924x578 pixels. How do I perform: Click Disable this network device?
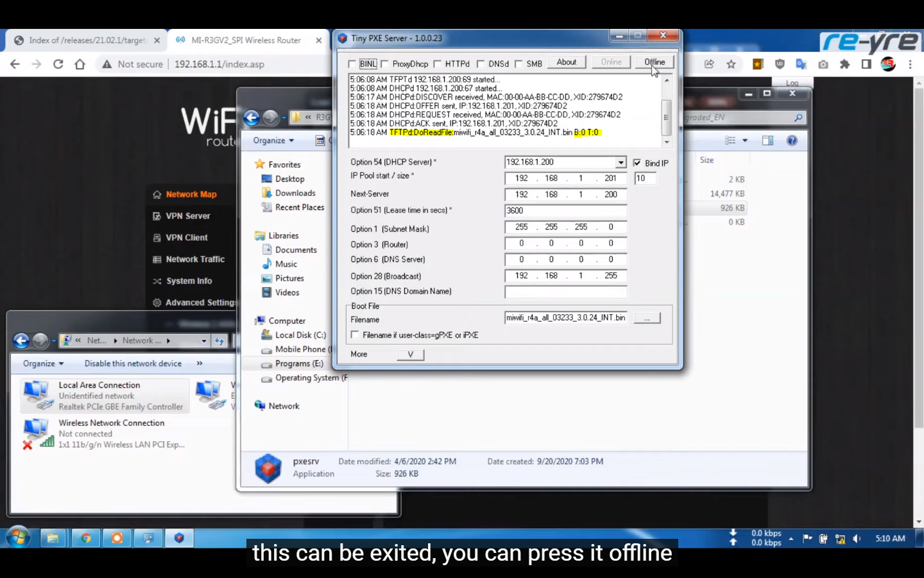[x=133, y=363]
